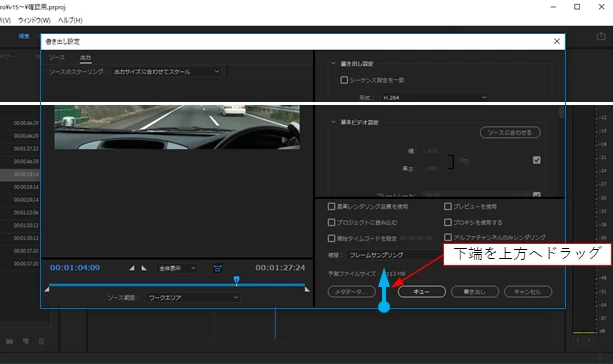Open ソースのスケーリング dropdown
613x364 pixels.
[x=166, y=72]
